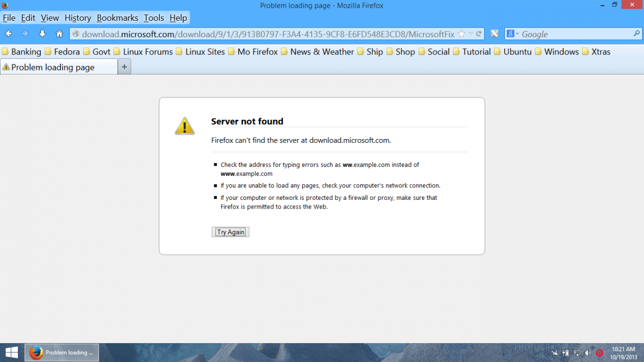Viewport: 644px width, 362px height.
Task: Open the Bookmarks menu
Action: [x=117, y=18]
